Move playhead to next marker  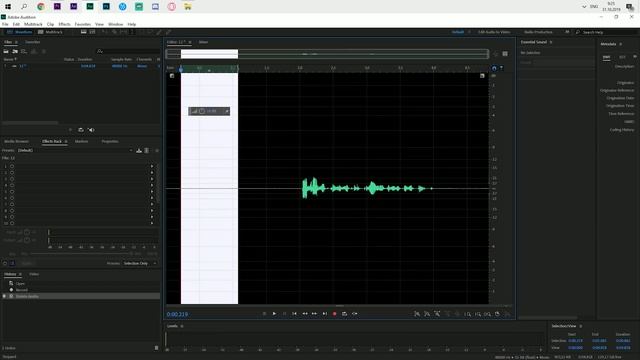tap(324, 313)
